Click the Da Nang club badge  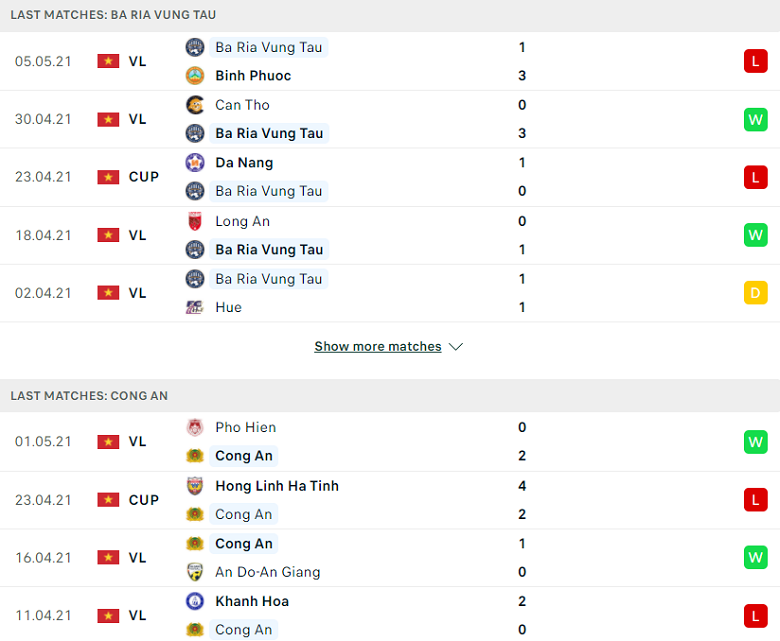tap(195, 163)
